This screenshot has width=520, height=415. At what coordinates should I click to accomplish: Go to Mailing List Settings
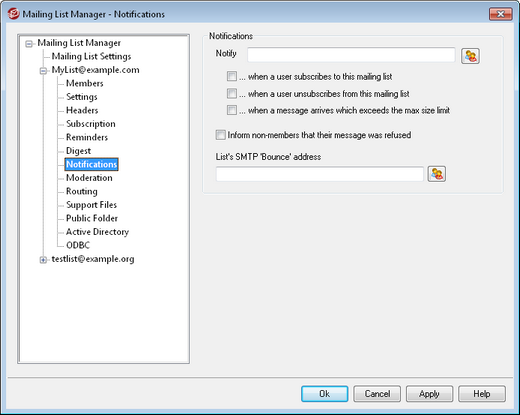coord(91,56)
